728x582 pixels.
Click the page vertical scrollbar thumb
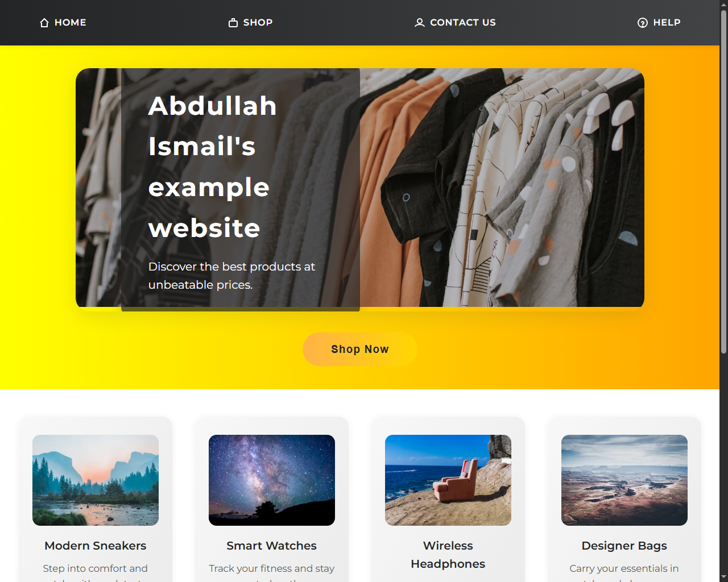pos(723,182)
